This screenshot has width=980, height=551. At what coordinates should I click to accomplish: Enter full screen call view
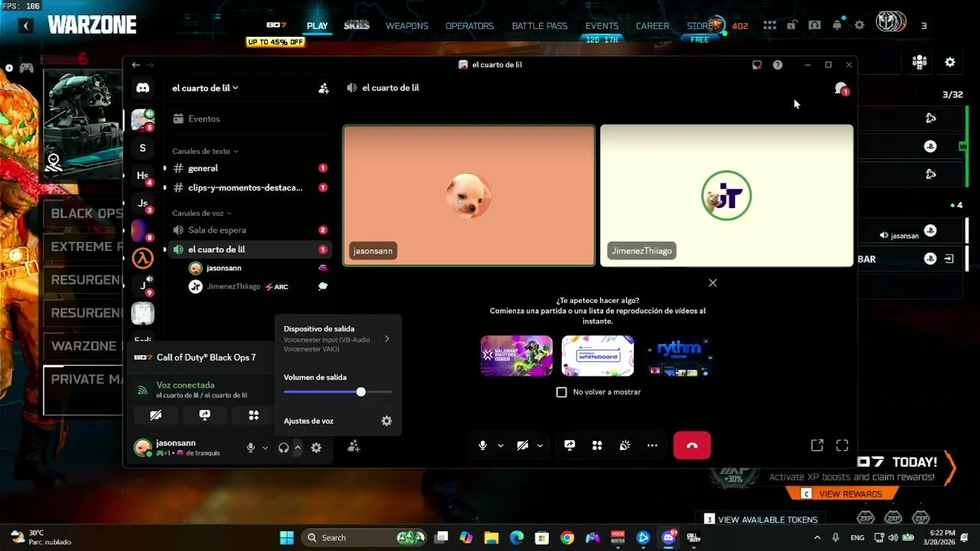pyautogui.click(x=842, y=445)
